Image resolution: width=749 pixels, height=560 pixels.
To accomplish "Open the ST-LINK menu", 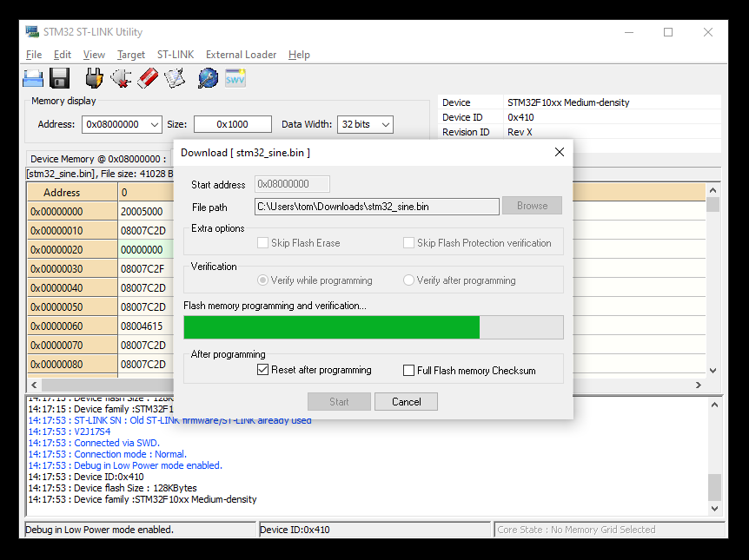I will pos(176,55).
